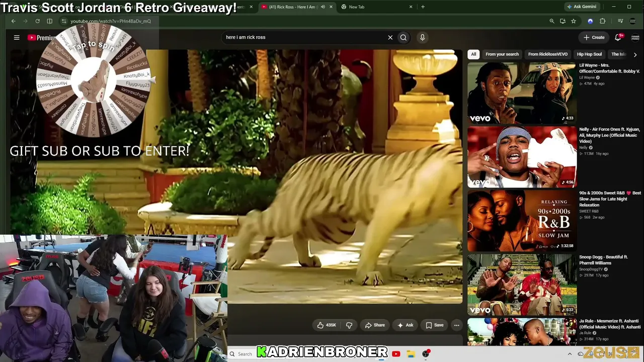Click the Create button on YouTube
The width and height of the screenshot is (644, 362).
[594, 37]
